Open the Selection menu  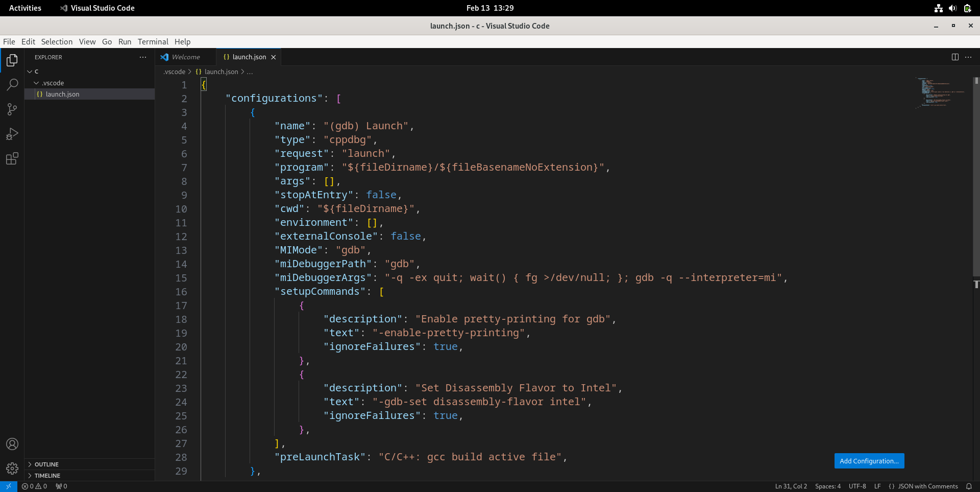coord(57,42)
